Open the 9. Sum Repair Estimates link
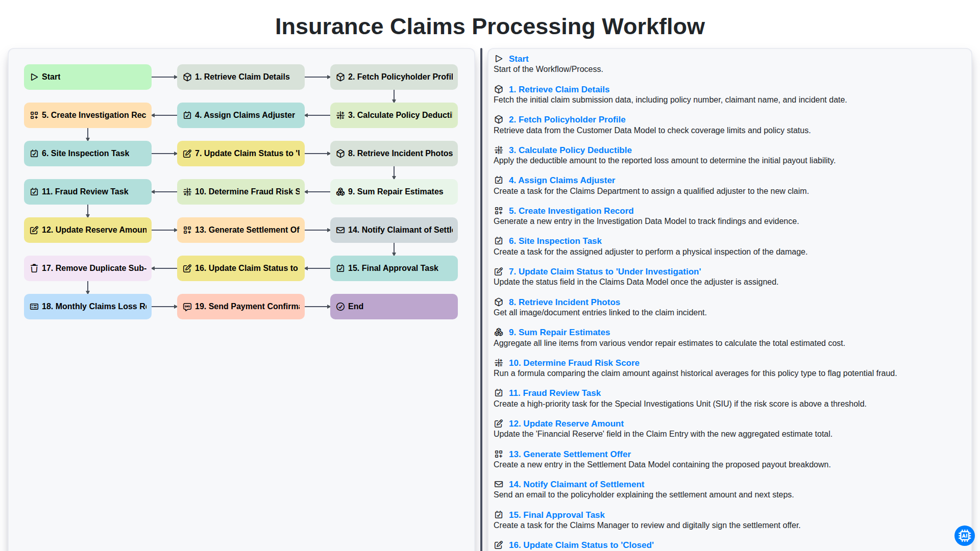Screen dimensions: 980x551 click(559, 332)
